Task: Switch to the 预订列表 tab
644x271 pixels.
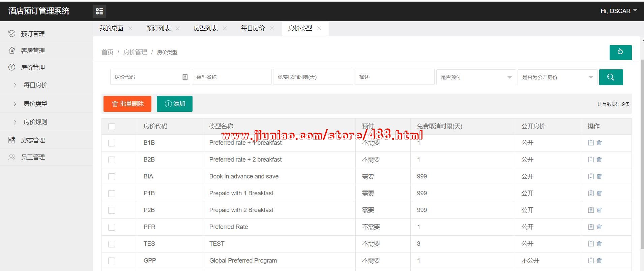Action: tap(158, 29)
